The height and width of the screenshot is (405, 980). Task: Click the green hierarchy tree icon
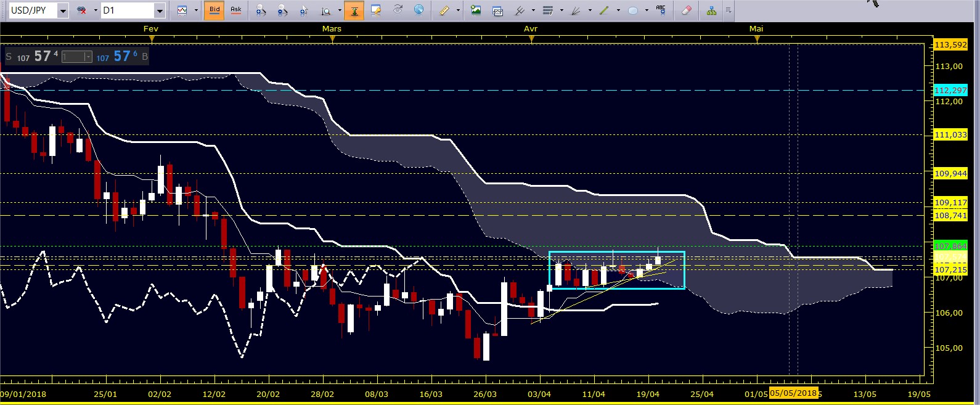pyautogui.click(x=711, y=10)
